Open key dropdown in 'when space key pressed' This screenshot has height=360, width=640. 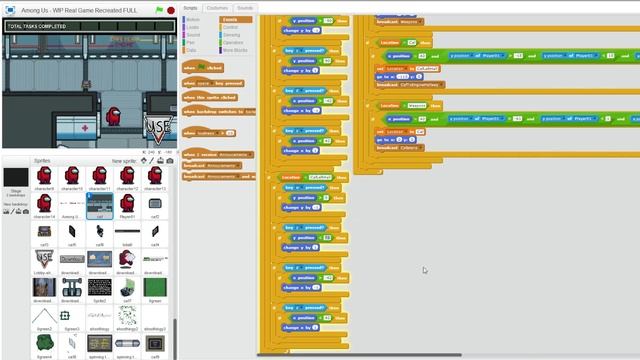pyautogui.click(x=204, y=84)
